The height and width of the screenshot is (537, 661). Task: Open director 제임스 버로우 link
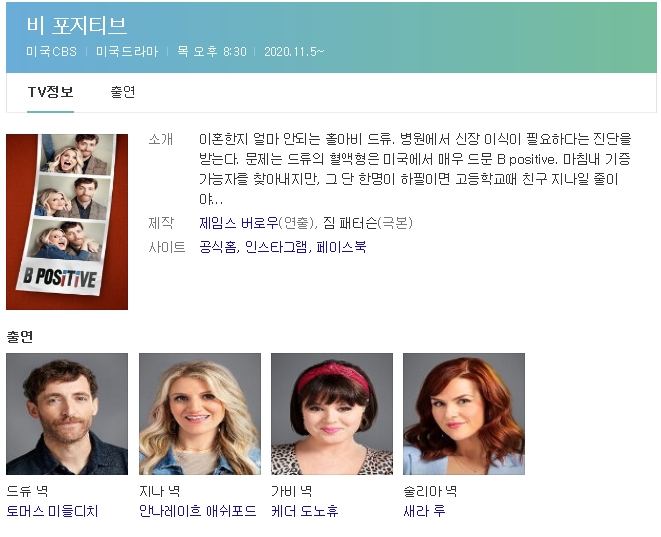(238, 223)
